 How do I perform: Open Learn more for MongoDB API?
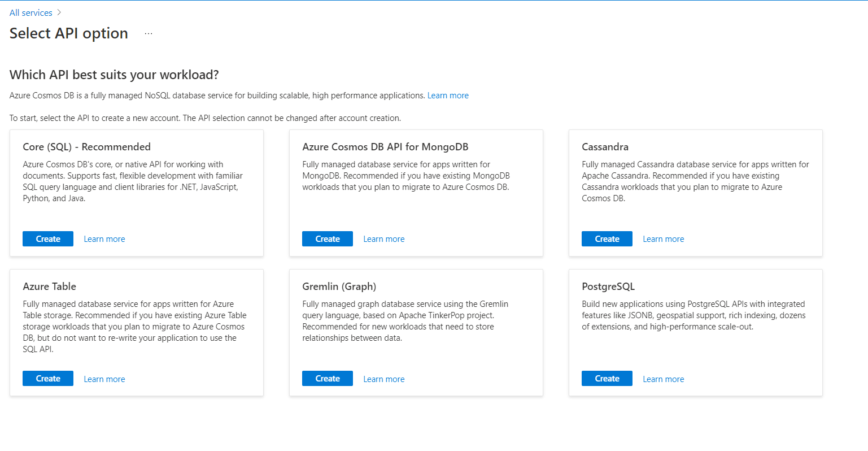click(x=384, y=239)
